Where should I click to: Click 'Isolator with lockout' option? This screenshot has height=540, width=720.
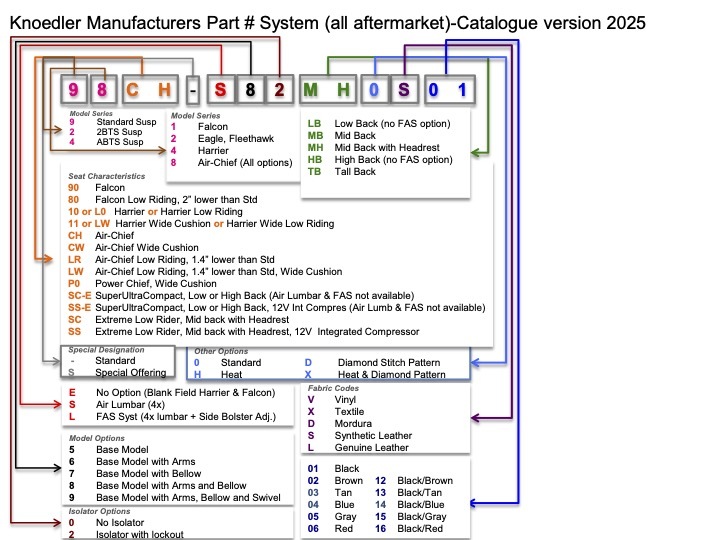pyautogui.click(x=126, y=534)
